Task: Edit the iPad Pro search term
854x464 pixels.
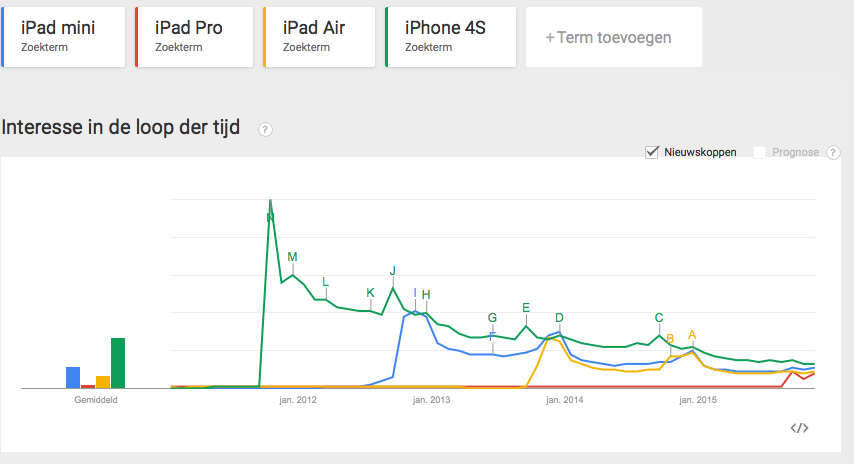Action: click(x=194, y=37)
